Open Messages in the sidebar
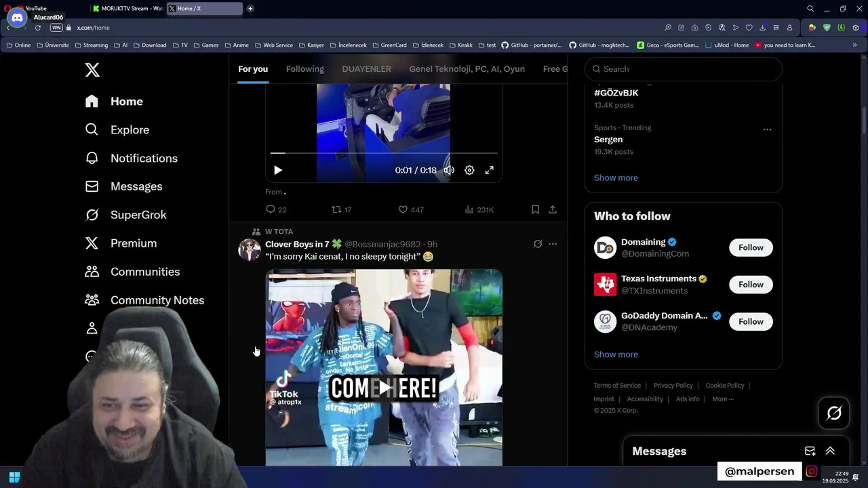 pos(123,186)
